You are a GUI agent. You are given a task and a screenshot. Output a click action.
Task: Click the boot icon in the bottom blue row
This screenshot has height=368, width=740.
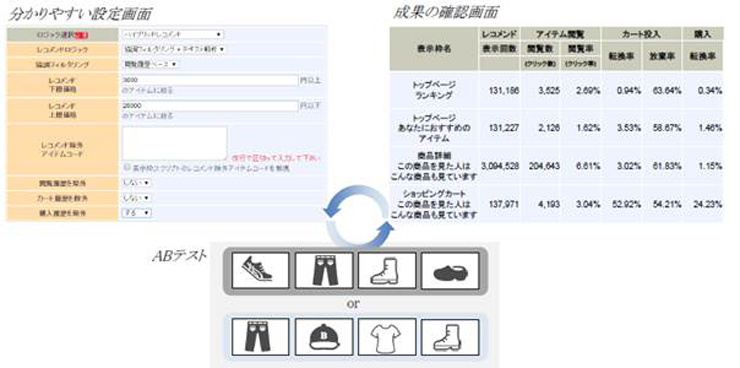click(x=450, y=337)
